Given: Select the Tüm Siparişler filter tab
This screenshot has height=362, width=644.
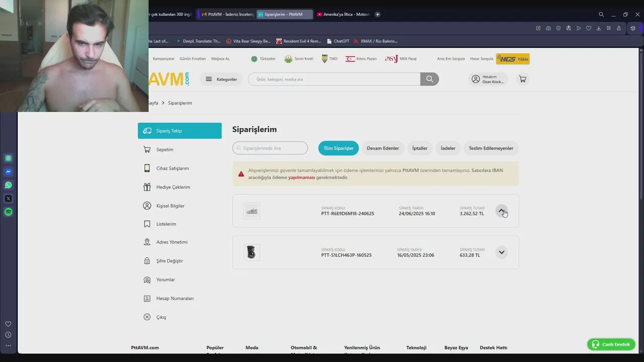Looking at the screenshot, I should coord(339,148).
